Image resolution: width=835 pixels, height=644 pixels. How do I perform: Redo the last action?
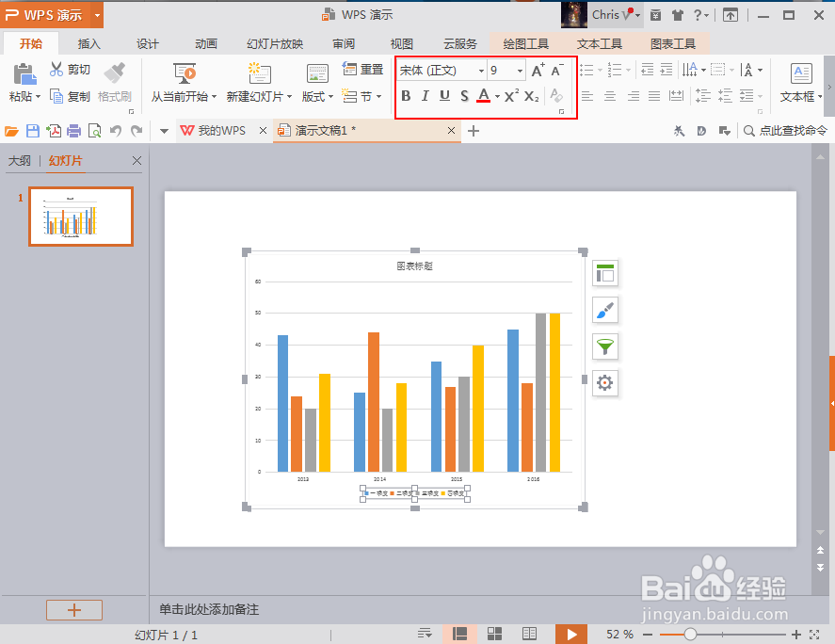point(136,131)
